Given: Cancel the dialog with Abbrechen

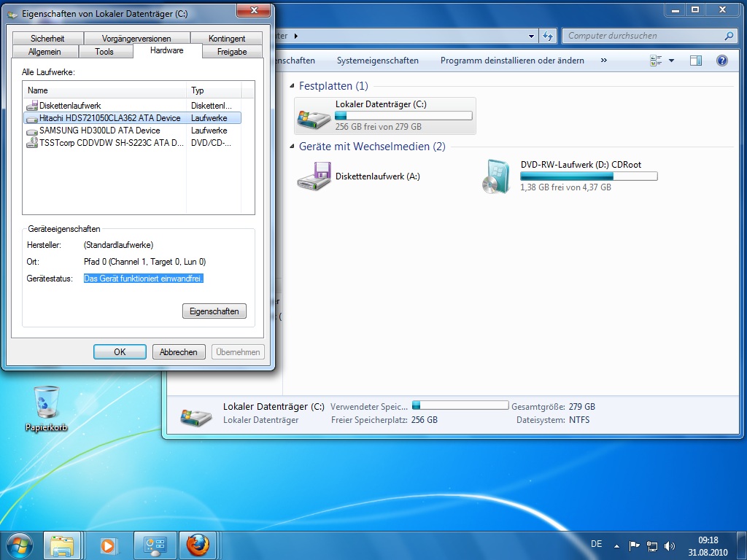Looking at the screenshot, I should [x=179, y=352].
